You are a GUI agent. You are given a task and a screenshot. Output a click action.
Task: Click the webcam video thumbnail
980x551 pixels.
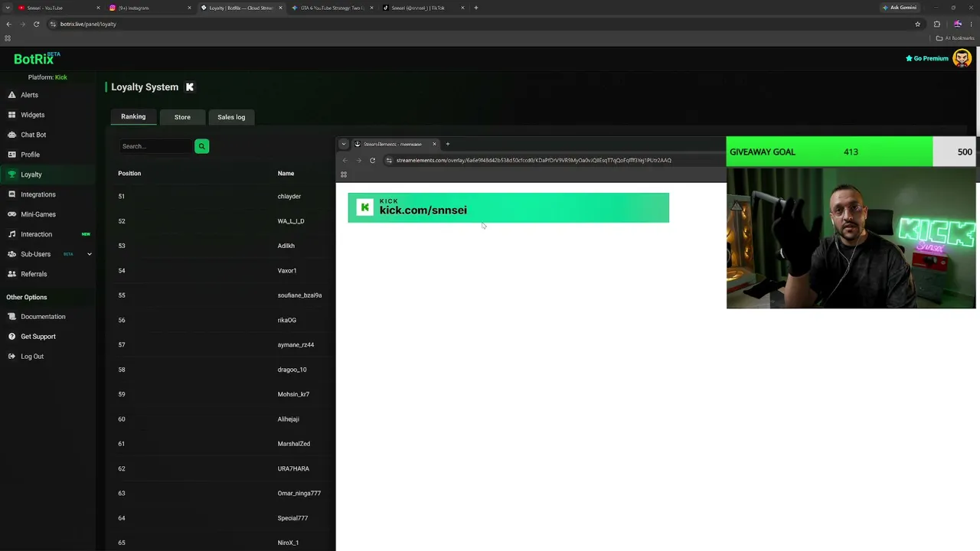[851, 238]
